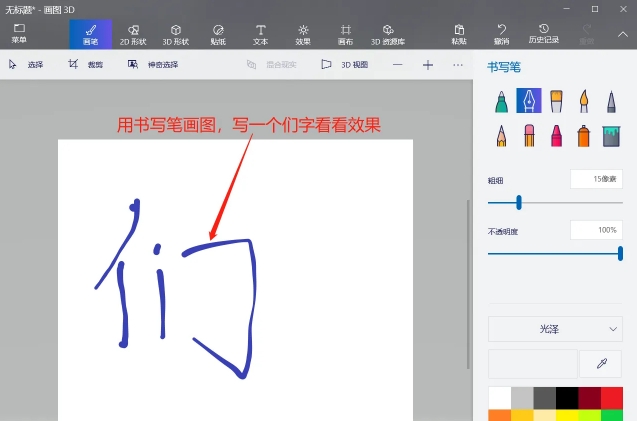Select the fill bucket tool
637x421 pixels.
611,136
